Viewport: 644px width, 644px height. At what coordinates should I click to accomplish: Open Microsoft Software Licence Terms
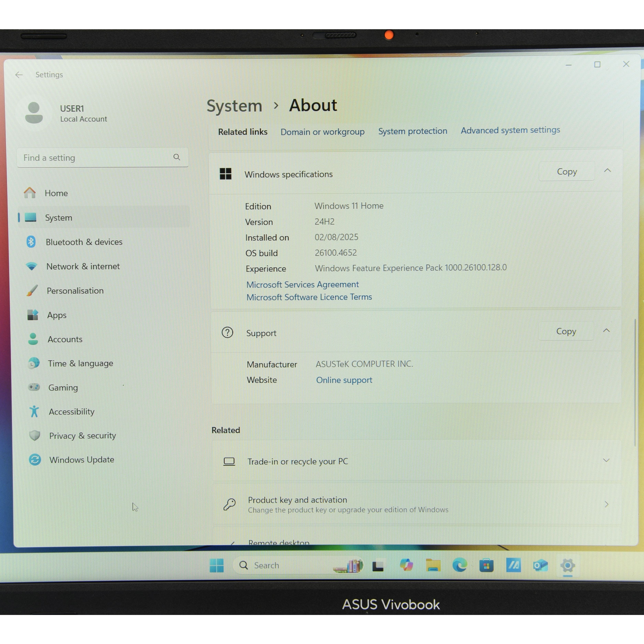click(309, 297)
